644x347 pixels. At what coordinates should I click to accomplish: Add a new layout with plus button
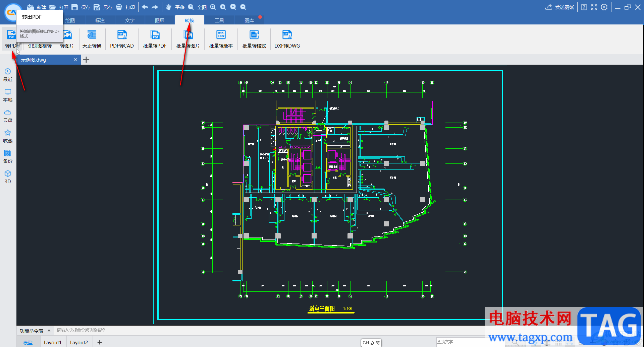pos(100,342)
